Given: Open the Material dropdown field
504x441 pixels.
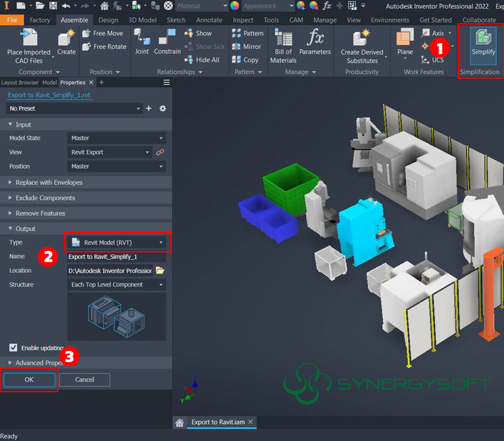Looking at the screenshot, I should (202, 6).
